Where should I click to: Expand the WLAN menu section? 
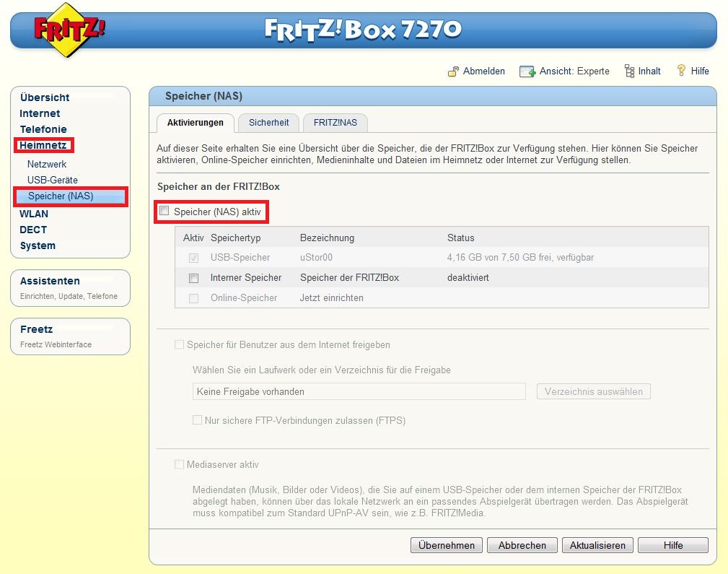click(34, 214)
